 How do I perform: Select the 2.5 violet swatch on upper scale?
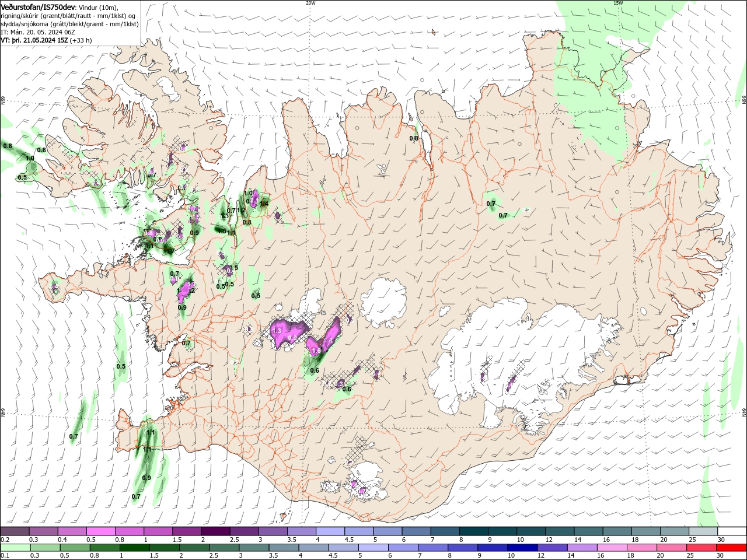[243, 531]
